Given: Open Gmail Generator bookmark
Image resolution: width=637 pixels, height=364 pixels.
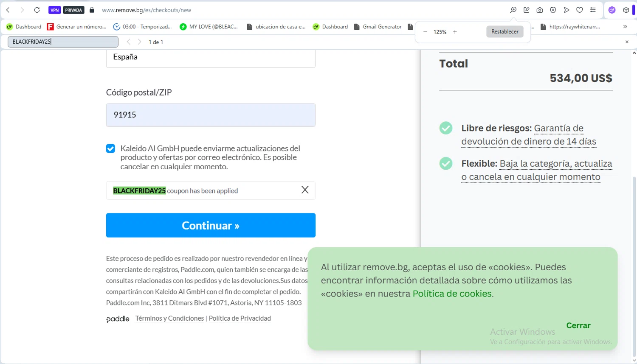Looking at the screenshot, I should (x=378, y=27).
